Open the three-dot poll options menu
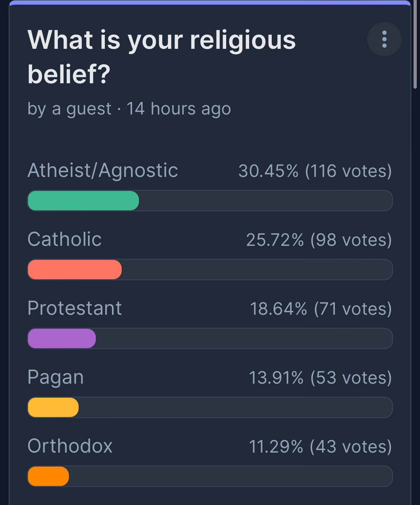 (384, 39)
